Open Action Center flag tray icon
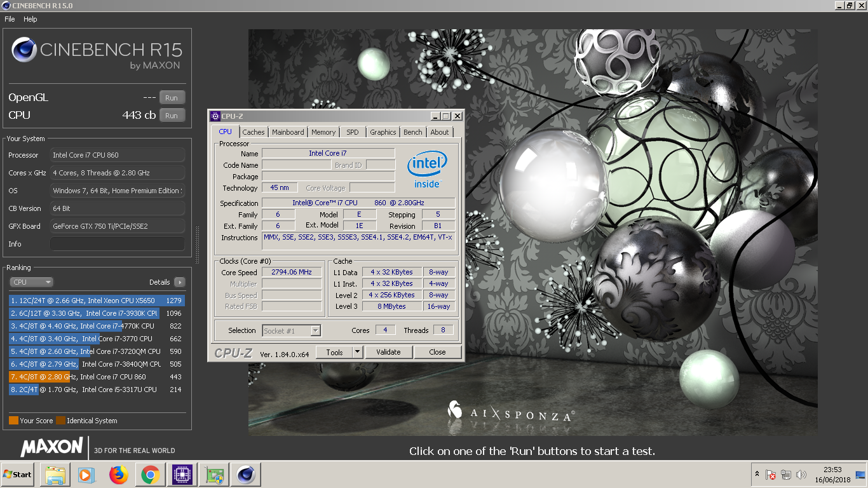Screen dimensions: 868x488 click(x=771, y=475)
